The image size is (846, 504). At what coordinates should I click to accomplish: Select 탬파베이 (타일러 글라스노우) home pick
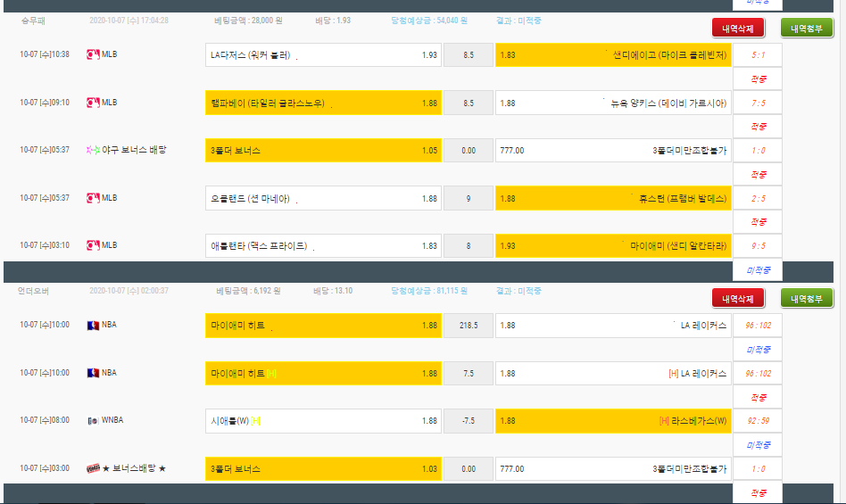(323, 103)
